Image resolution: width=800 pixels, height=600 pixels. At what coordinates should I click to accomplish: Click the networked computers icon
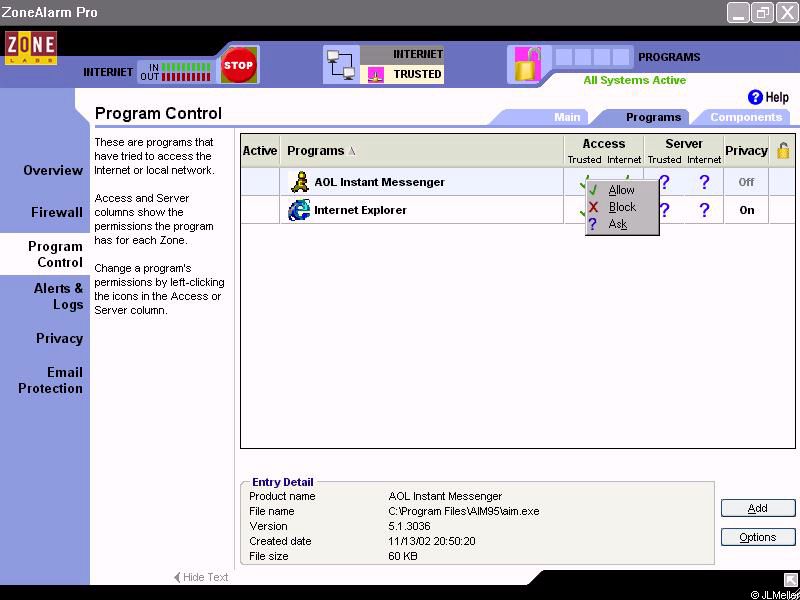341,64
